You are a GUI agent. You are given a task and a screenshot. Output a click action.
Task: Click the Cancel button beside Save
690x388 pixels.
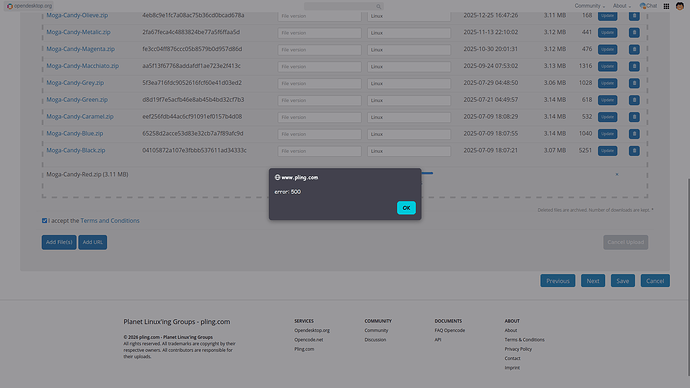tap(655, 281)
